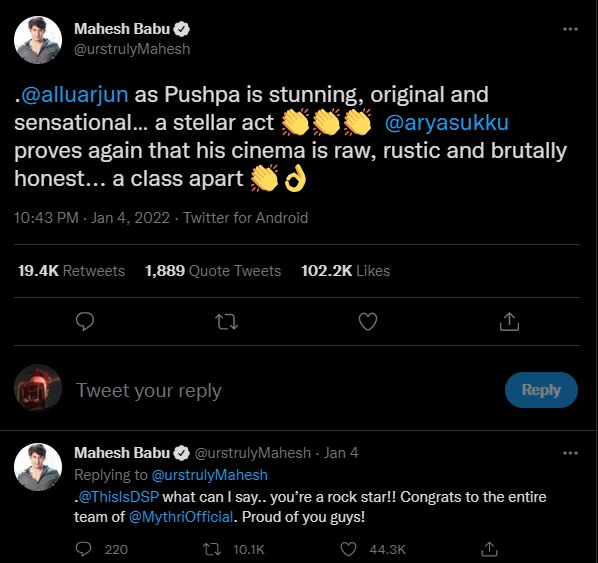Image resolution: width=598 pixels, height=563 pixels.
Task: Like the main tweet with heart icon
Action: (368, 322)
